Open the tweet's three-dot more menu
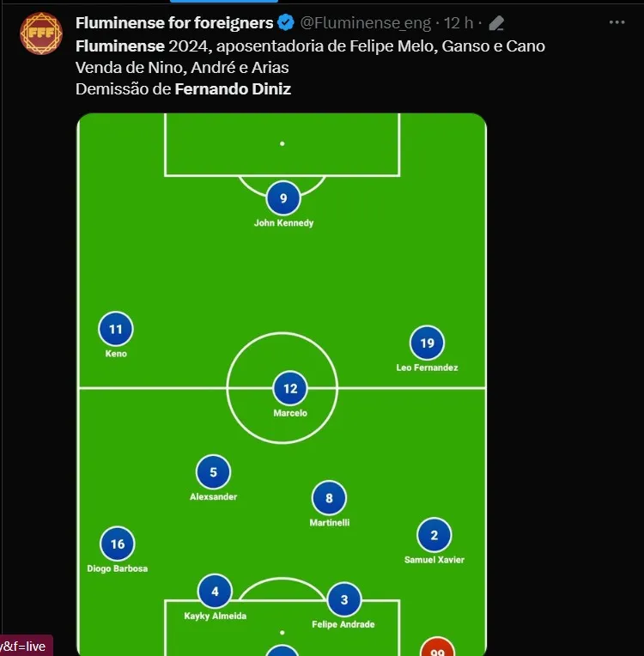 617,22
